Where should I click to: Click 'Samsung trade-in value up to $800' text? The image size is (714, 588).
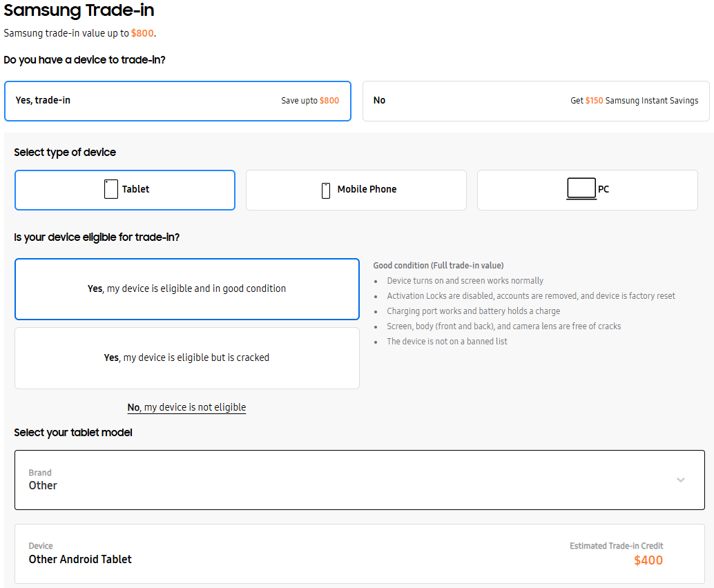tap(79, 33)
